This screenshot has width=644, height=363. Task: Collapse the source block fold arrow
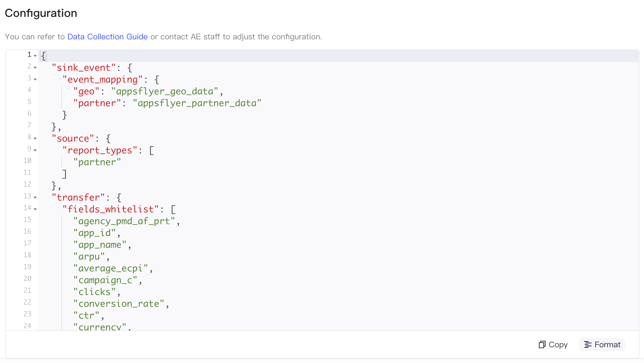click(35, 138)
